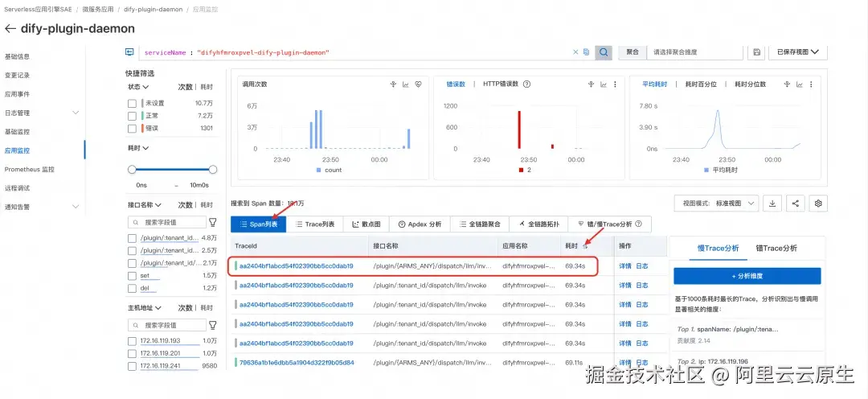Check the set interface filter
868x399 pixels.
click(132, 276)
